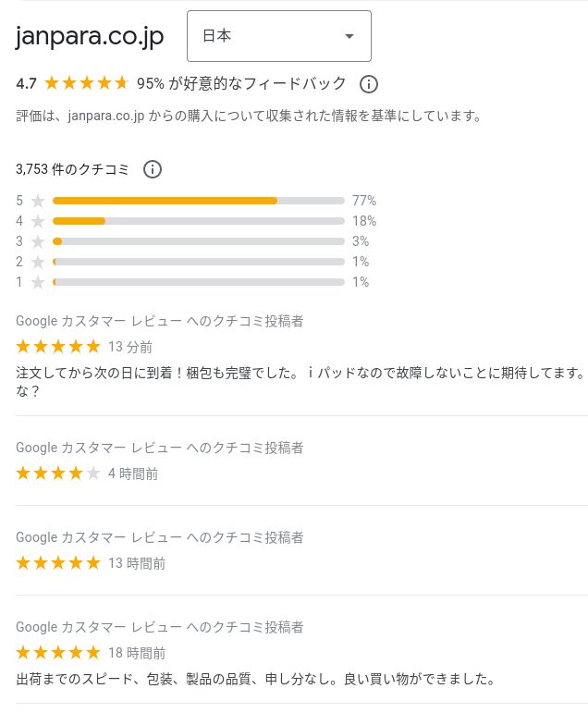The image size is (588, 713).
Task: Open the 日本 country dropdown
Action: click(x=279, y=36)
